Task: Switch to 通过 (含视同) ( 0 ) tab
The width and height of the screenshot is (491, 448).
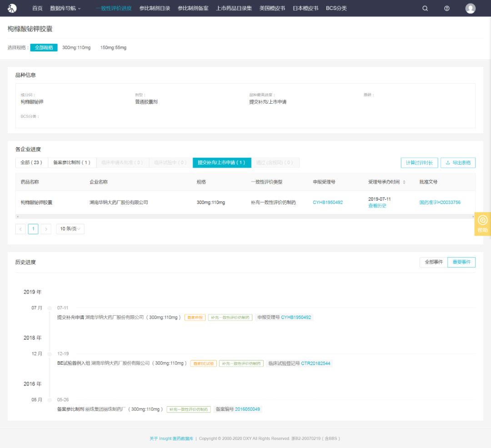Action: point(275,162)
